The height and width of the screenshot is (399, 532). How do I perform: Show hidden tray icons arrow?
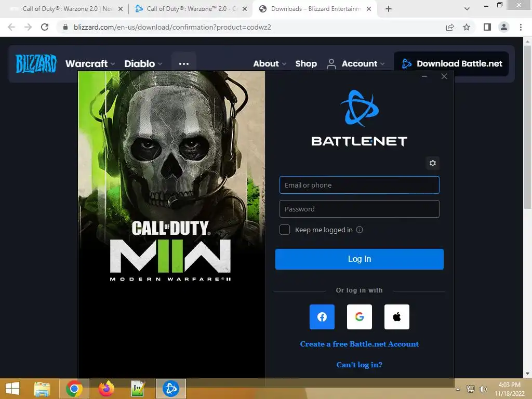pos(458,389)
